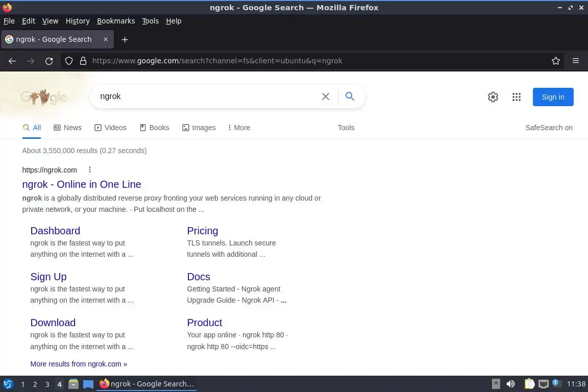588x392 pixels.
Task: Open the Sign Up sitelink
Action: click(x=48, y=277)
